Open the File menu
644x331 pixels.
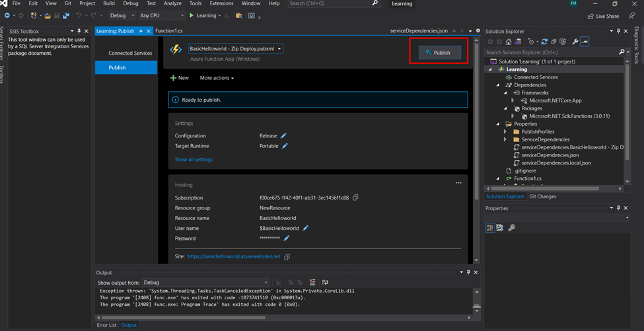(x=17, y=3)
